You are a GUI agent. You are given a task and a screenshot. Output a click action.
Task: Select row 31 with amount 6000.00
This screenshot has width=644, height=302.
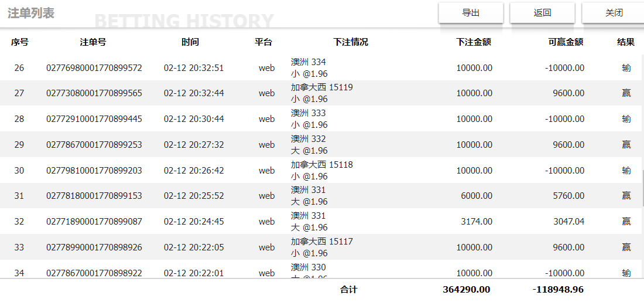476,196
